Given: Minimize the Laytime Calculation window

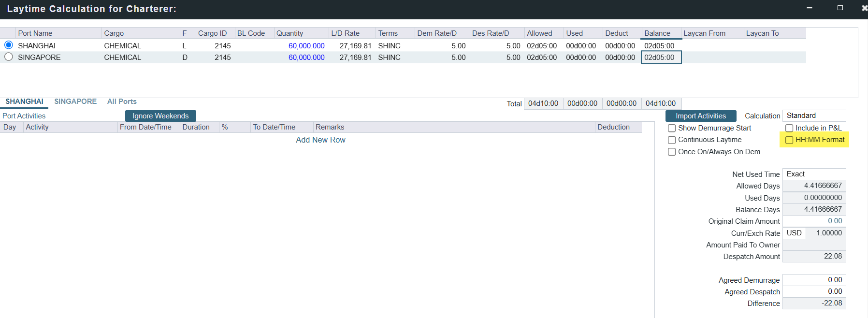Looking at the screenshot, I should [810, 8].
